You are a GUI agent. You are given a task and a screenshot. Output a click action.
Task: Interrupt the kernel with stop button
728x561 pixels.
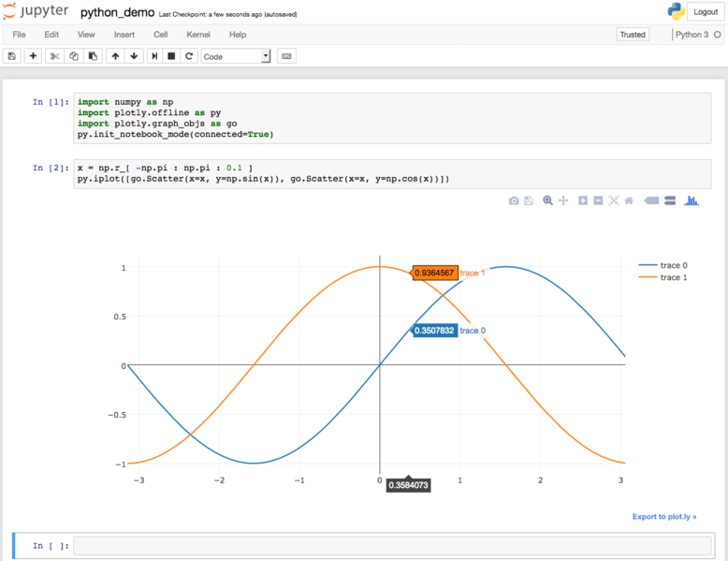click(171, 56)
